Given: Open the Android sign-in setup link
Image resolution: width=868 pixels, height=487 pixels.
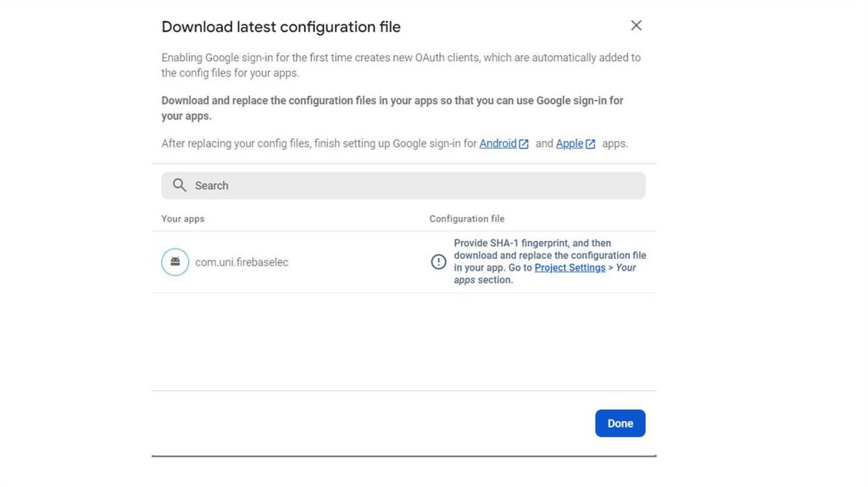Looking at the screenshot, I should [498, 143].
